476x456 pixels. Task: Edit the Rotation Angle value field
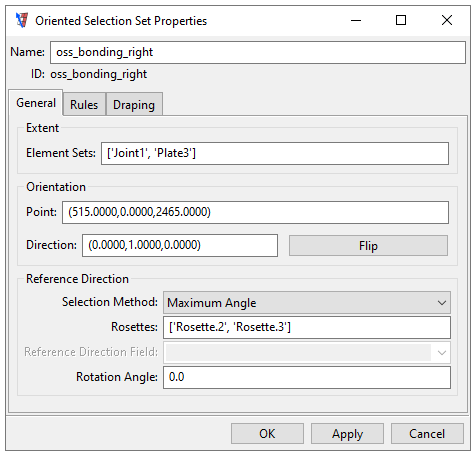pos(307,377)
